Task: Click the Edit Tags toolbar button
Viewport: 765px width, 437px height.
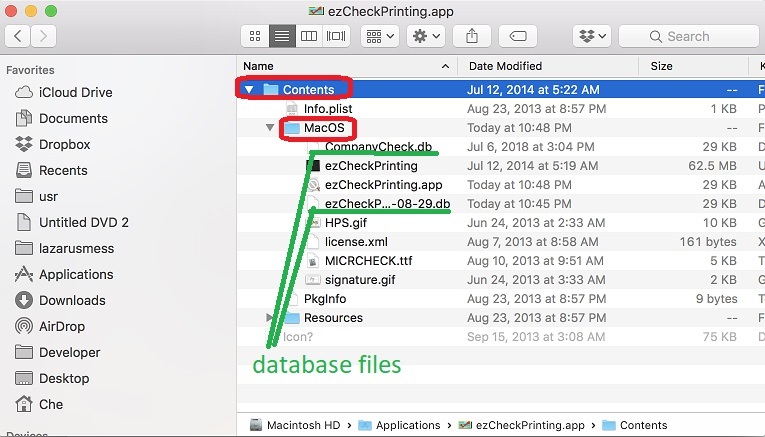Action: point(518,36)
